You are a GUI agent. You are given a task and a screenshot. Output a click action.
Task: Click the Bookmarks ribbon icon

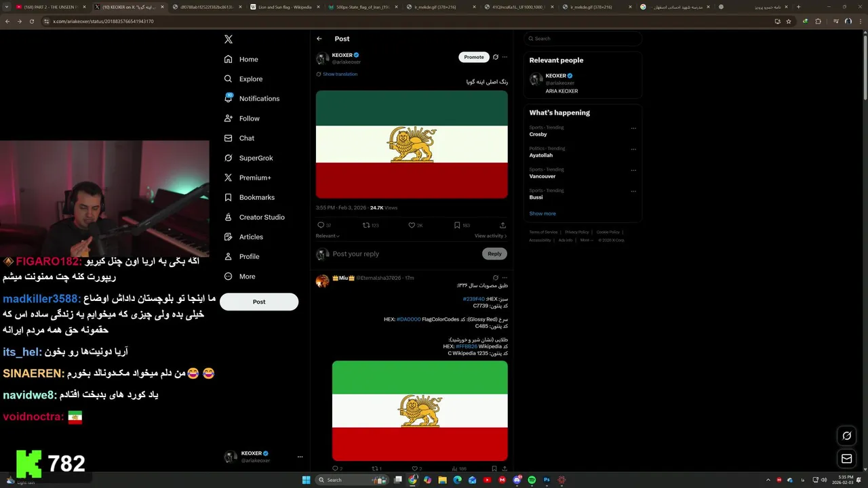(229, 197)
